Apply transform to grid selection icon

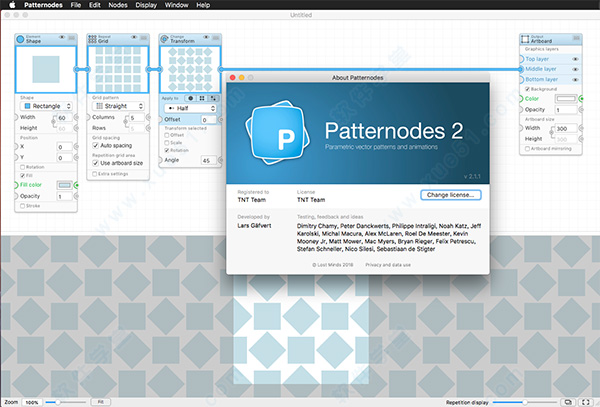[x=202, y=98]
